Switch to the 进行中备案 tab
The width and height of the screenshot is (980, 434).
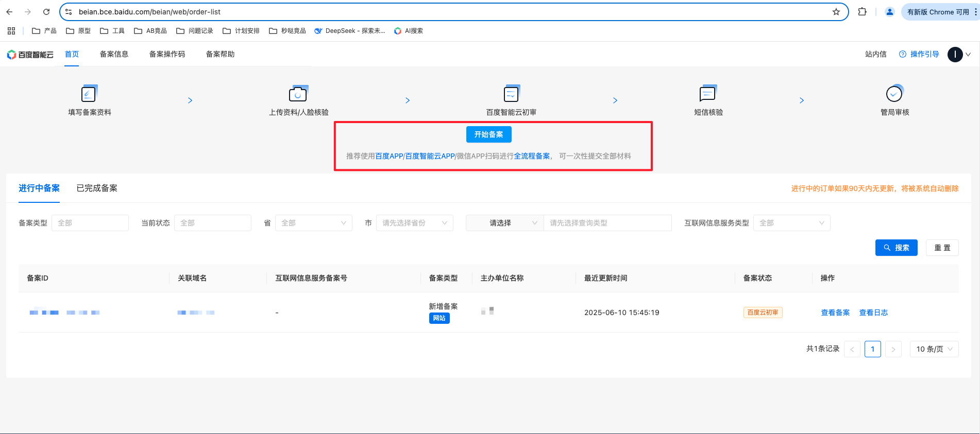point(39,188)
